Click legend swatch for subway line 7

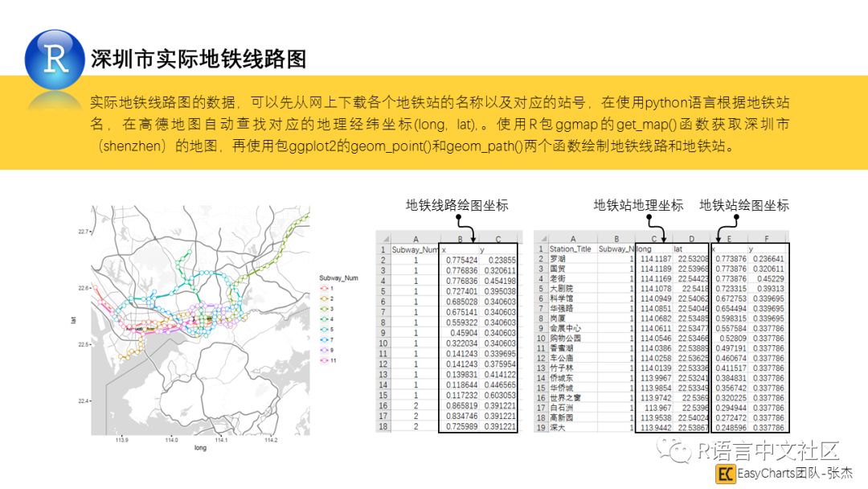click(x=325, y=339)
